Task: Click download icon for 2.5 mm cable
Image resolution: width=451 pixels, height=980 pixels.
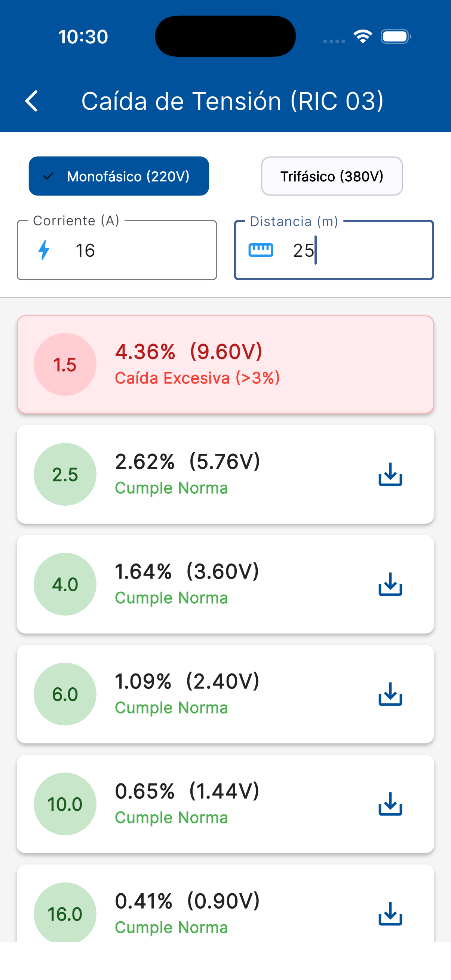Action: (390, 474)
